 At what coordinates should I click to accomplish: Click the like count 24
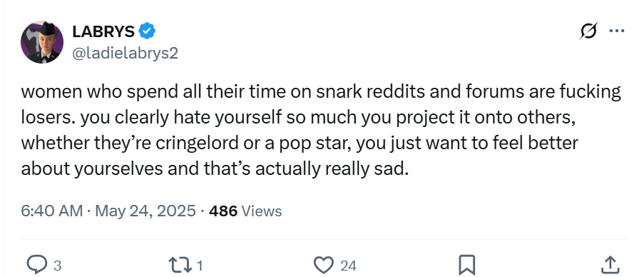[x=348, y=266]
